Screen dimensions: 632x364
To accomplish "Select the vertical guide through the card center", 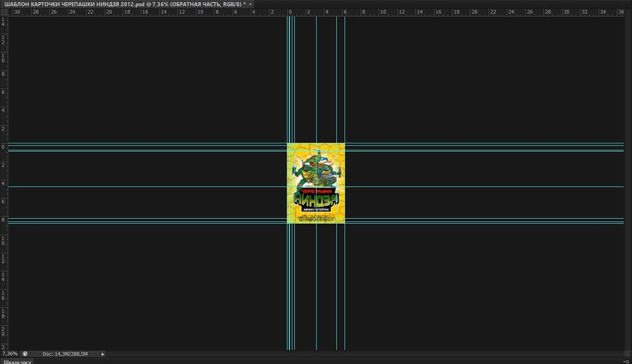I will pos(316,95).
